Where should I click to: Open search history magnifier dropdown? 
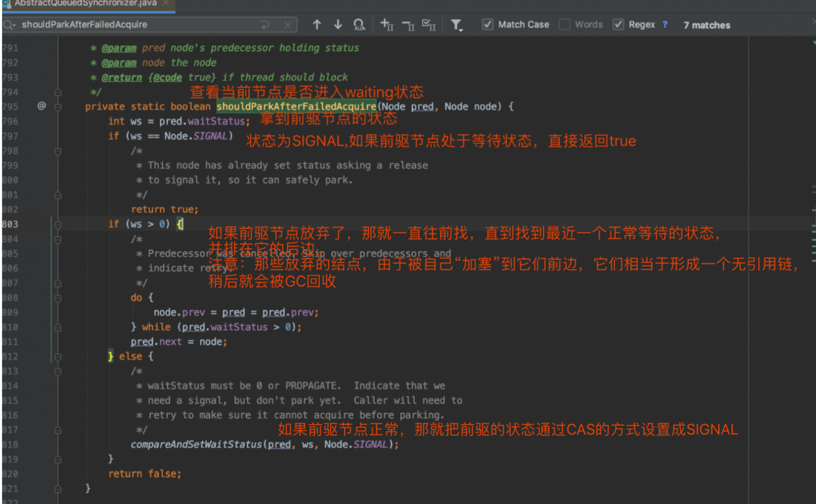tap(10, 25)
